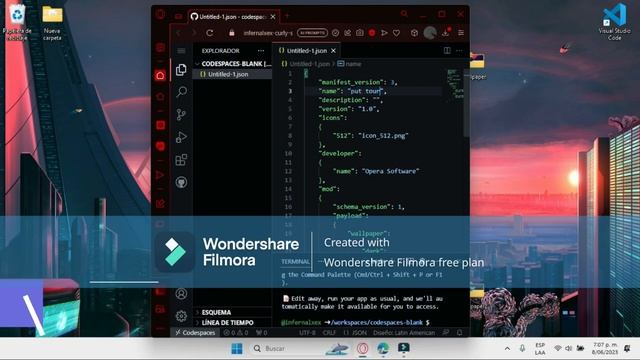640x360 pixels.
Task: Open the Visual Studio Code desktop shortcut
Action: 614,21
